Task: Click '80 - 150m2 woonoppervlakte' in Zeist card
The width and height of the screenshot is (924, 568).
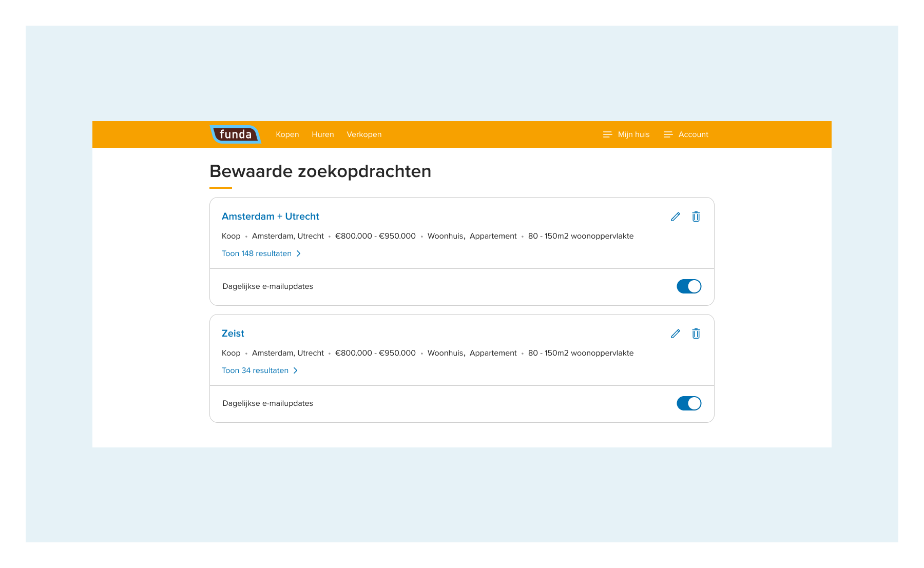Action: [x=581, y=353]
